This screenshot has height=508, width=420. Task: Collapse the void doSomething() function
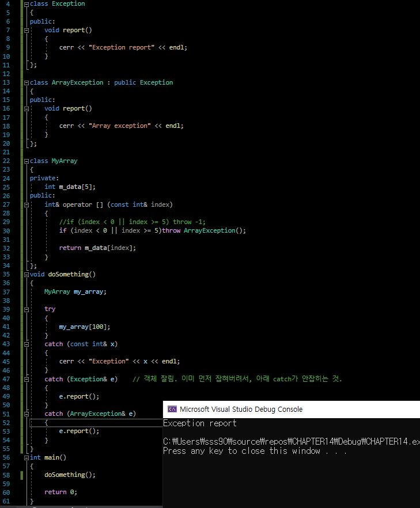[x=27, y=275]
